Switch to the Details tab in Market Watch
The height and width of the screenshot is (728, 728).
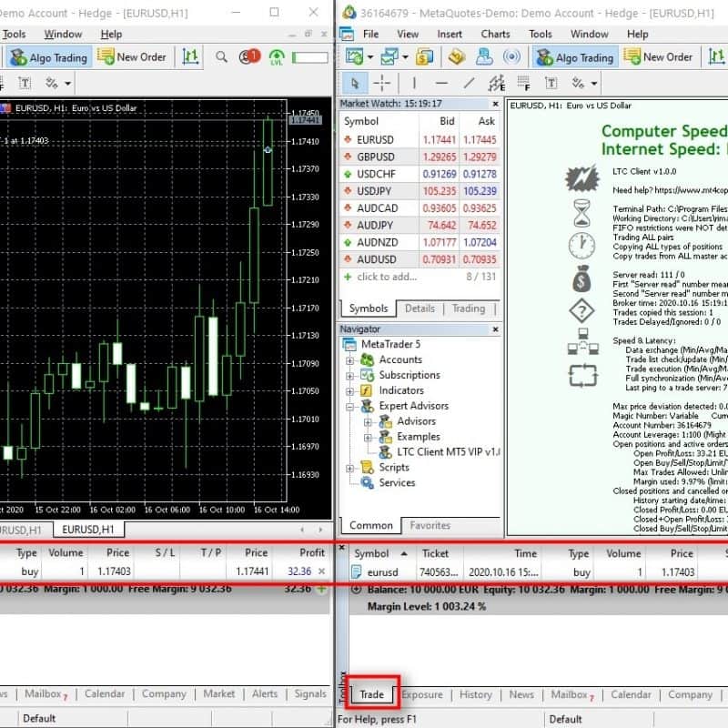[420, 308]
